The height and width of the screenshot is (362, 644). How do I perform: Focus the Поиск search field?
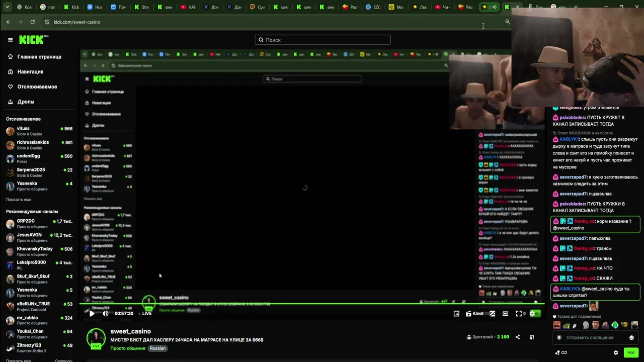tap(323, 40)
